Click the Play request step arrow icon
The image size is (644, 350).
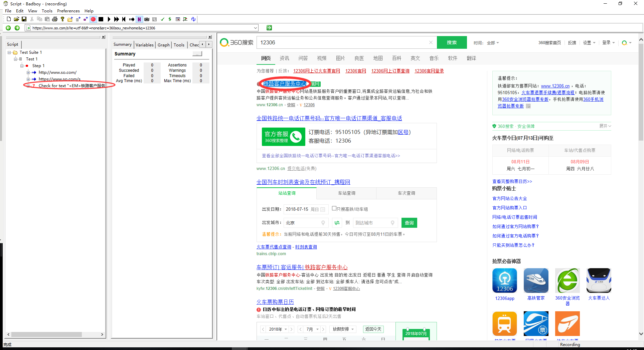[x=132, y=19]
